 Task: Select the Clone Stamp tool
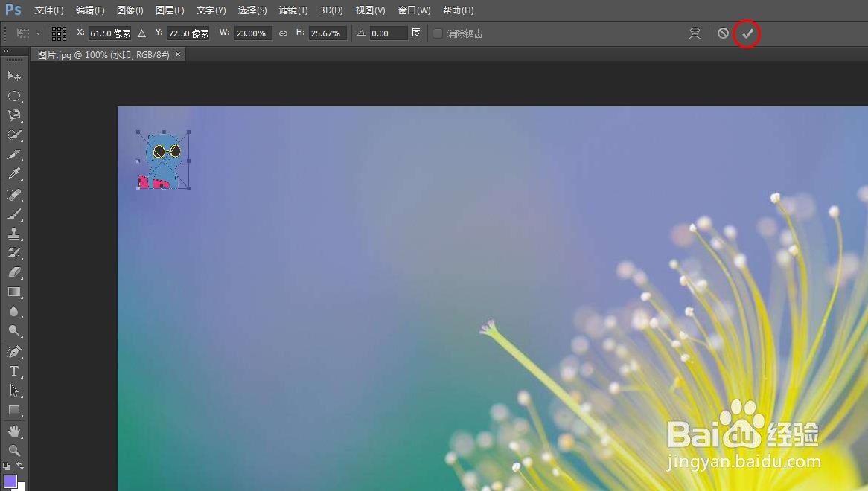pos(14,234)
